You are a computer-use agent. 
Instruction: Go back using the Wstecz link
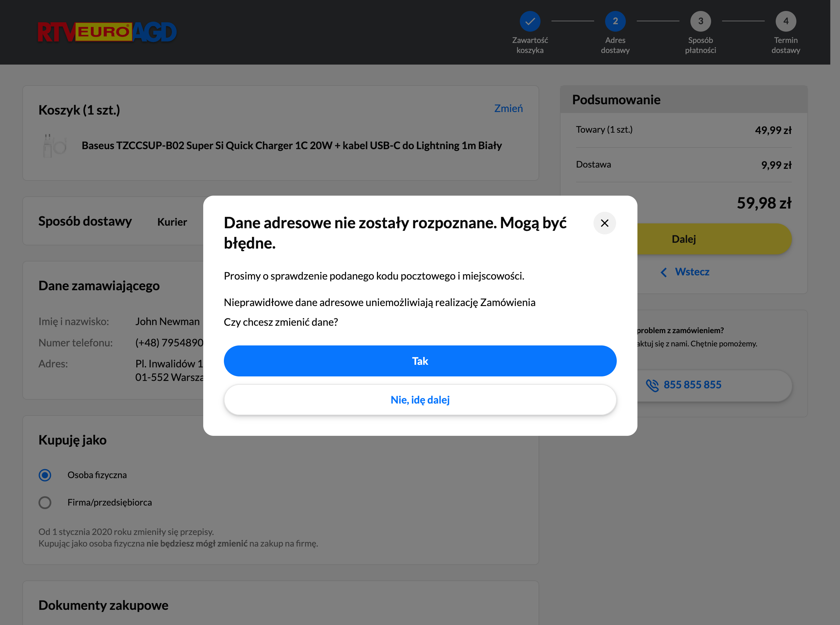click(x=692, y=272)
